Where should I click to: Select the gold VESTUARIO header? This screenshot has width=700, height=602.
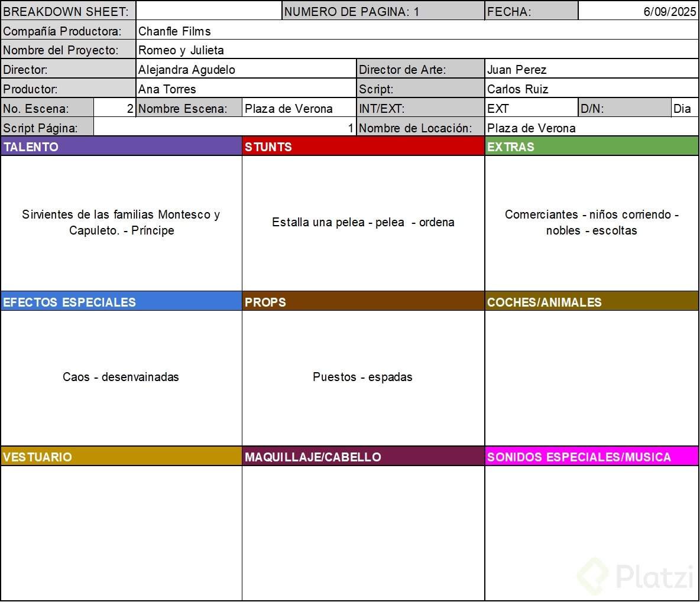(x=121, y=456)
